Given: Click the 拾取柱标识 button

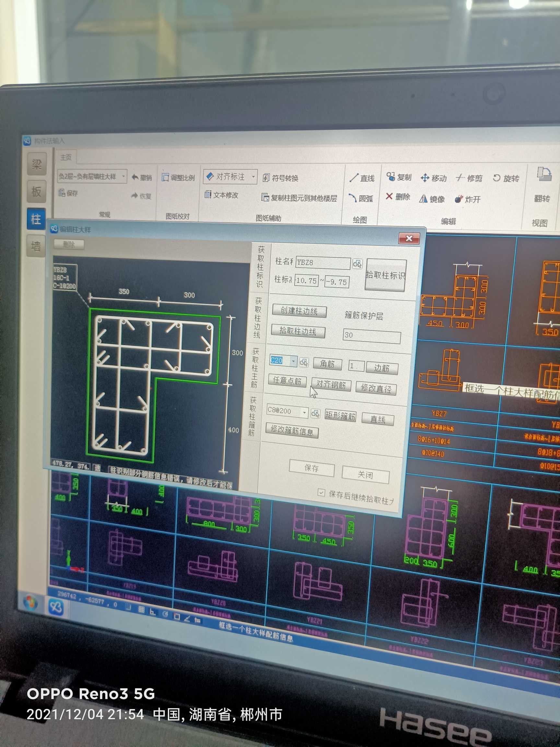Looking at the screenshot, I should click(x=386, y=275).
